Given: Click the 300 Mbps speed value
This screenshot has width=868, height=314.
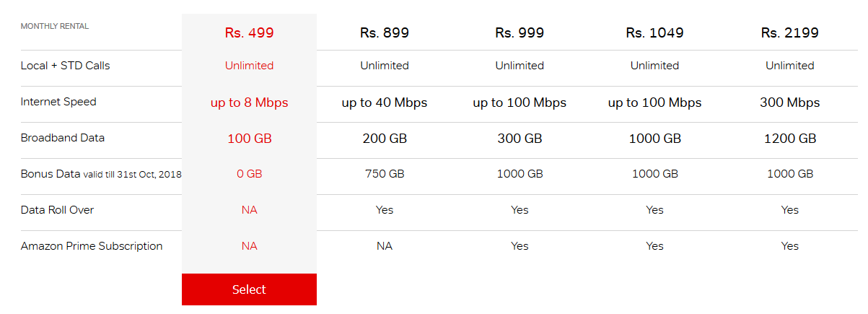Looking at the screenshot, I should (x=789, y=103).
